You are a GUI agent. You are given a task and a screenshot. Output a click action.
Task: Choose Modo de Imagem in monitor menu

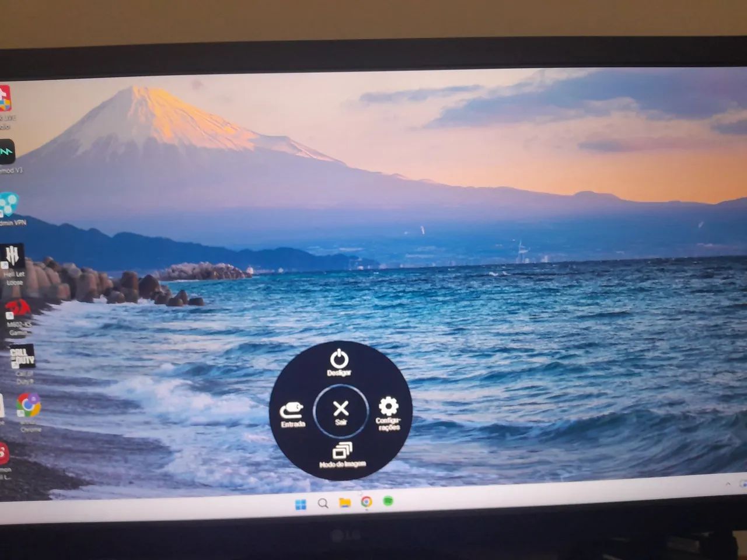(343, 456)
